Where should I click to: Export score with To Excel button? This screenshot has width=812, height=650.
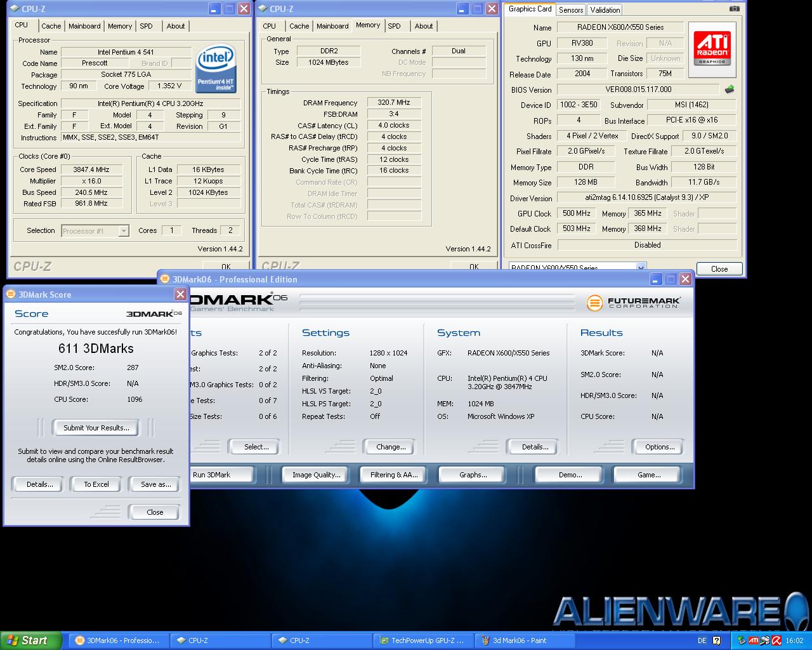point(96,484)
